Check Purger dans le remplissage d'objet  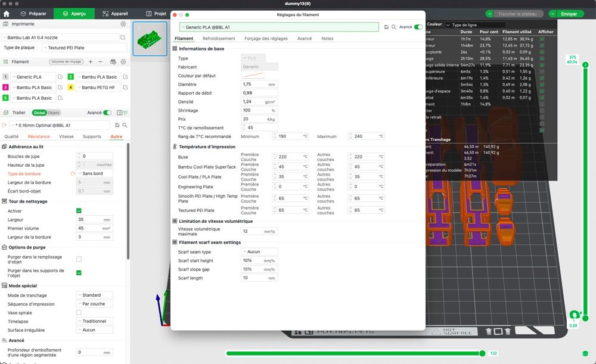79,259
